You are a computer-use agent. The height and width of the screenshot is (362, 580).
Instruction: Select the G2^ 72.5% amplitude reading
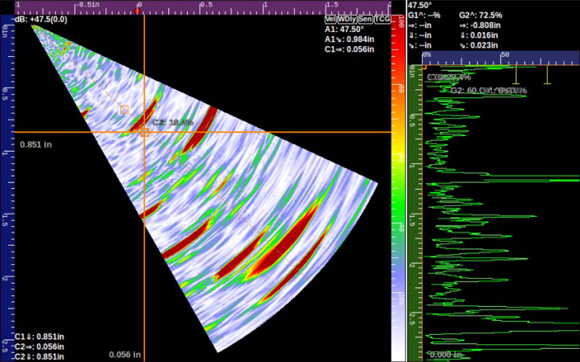[480, 16]
